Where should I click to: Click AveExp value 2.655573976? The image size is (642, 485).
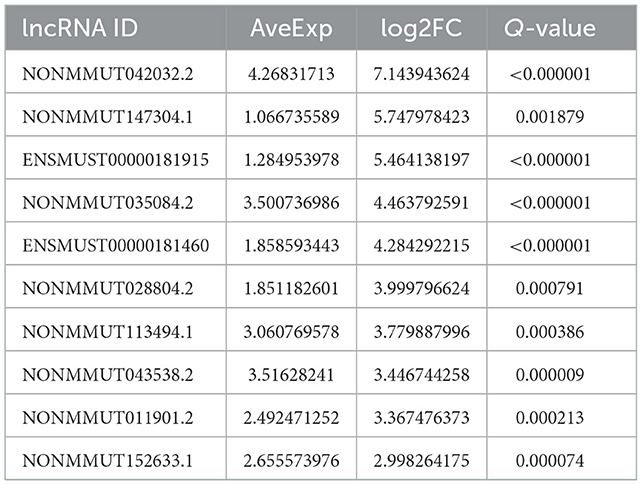tap(291, 461)
